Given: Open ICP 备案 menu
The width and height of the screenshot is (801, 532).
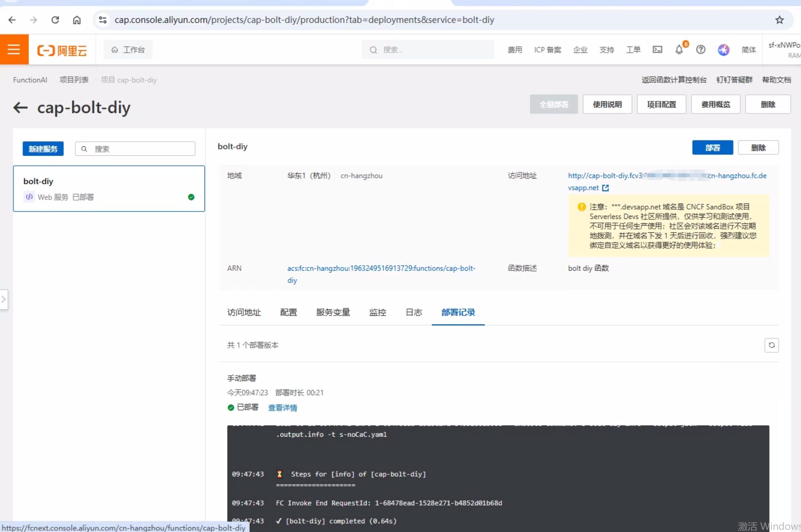Looking at the screenshot, I should [x=548, y=50].
